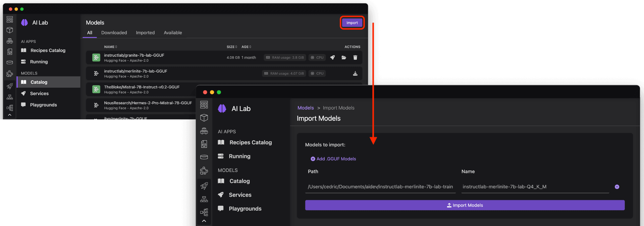
Task: Delete the granite-7b-lab-GGUF model via trash icon
Action: (x=355, y=58)
